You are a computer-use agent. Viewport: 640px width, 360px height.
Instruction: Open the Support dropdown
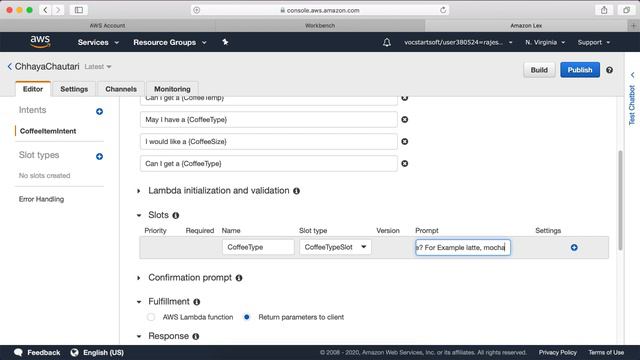pyautogui.click(x=593, y=42)
